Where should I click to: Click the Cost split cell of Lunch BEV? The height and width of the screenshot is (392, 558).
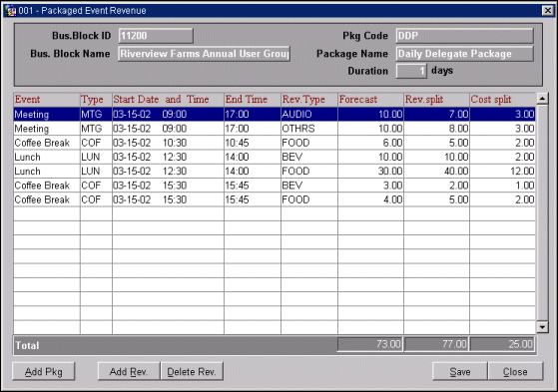pos(502,157)
